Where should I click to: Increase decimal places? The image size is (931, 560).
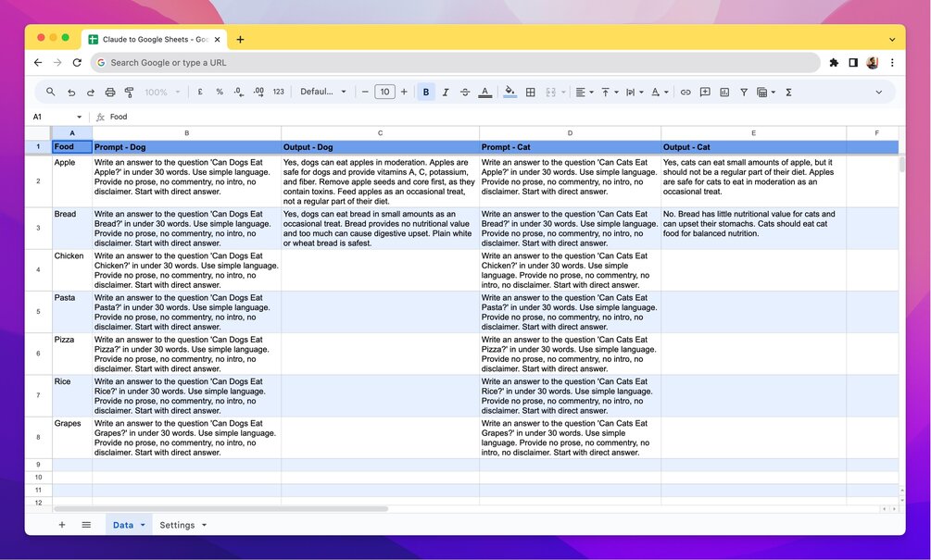pyautogui.click(x=258, y=92)
